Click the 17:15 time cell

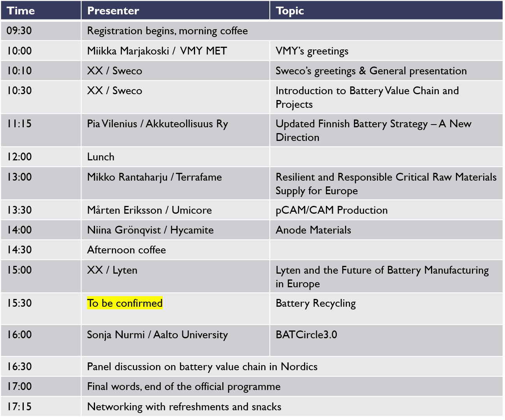click(x=41, y=407)
